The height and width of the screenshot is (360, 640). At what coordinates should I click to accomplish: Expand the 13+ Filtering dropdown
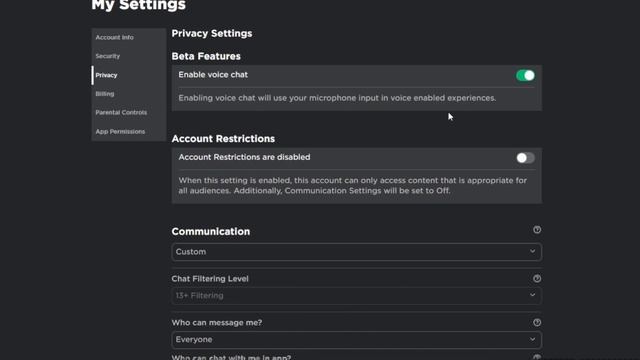(x=356, y=296)
